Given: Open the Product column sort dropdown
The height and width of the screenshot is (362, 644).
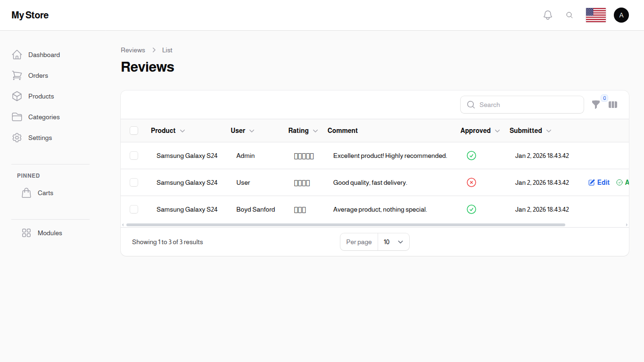Looking at the screenshot, I should (x=182, y=131).
